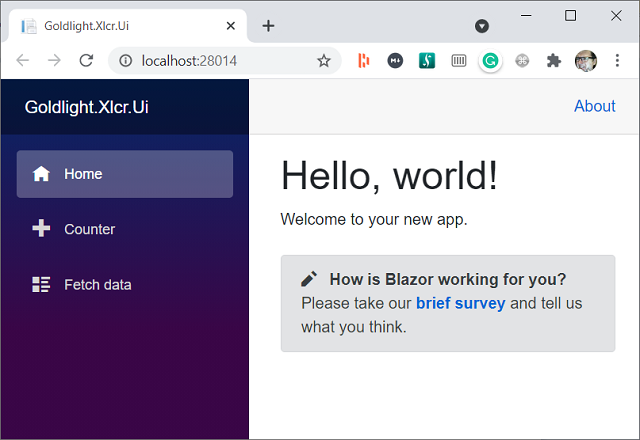Go back to previous page
Viewport: 640px width, 440px height.
[x=23, y=61]
